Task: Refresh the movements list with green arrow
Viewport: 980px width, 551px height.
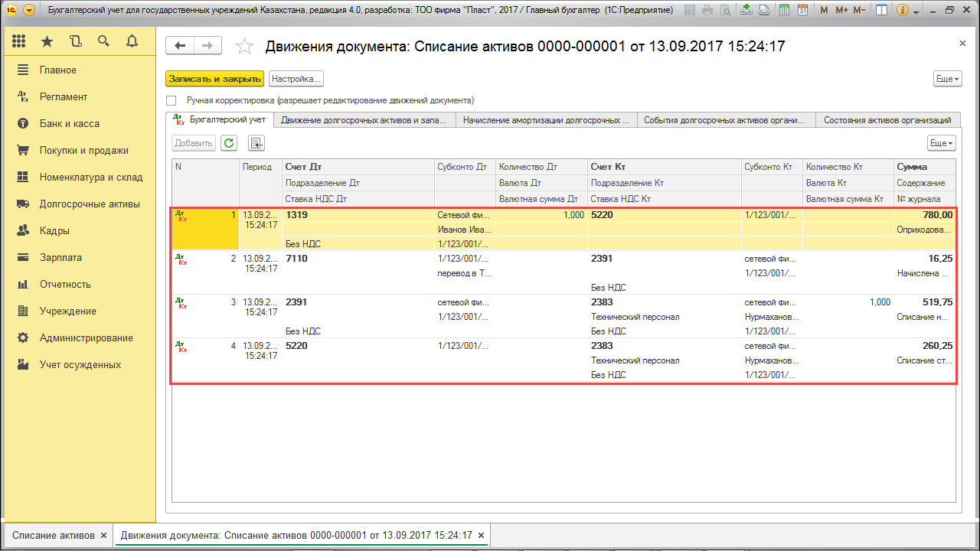Action: [x=228, y=142]
